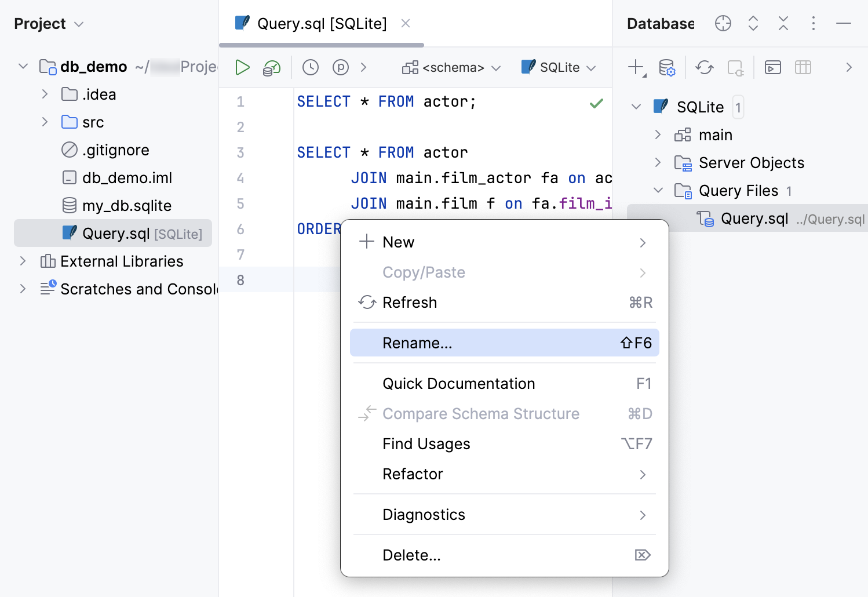
Task: Open the <schema> dropdown
Action: click(x=451, y=67)
